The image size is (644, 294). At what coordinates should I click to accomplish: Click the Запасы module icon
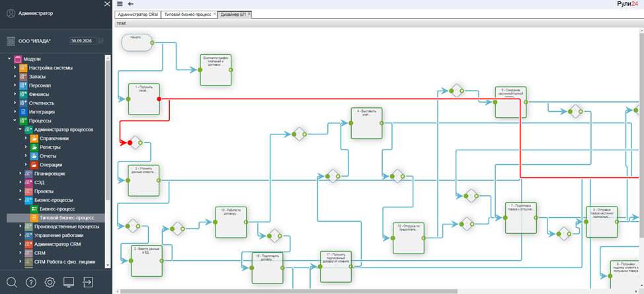[23, 77]
